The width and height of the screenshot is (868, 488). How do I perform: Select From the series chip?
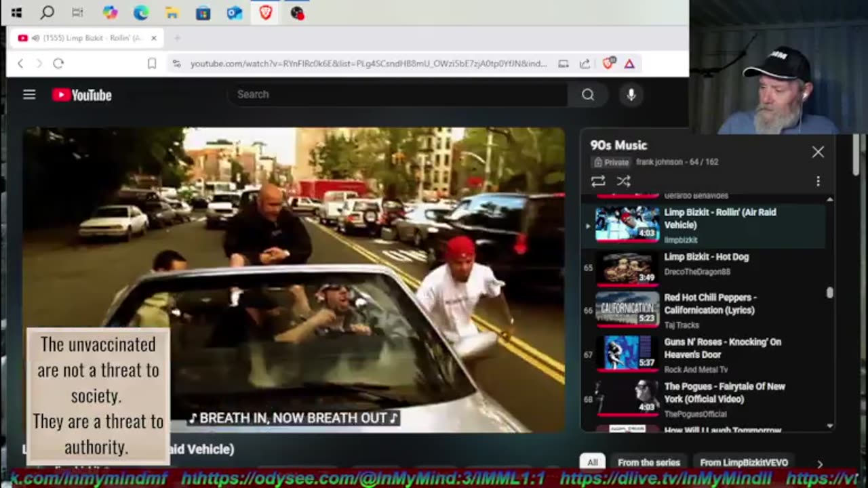649,462
